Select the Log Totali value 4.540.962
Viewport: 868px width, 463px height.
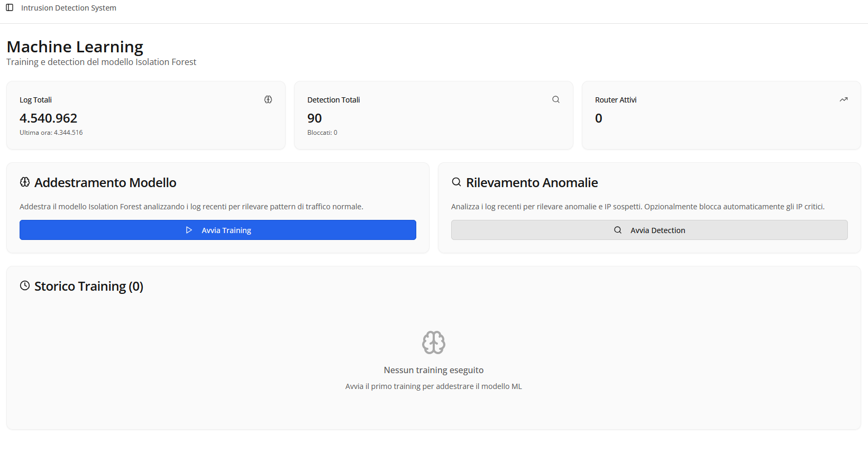click(x=49, y=118)
